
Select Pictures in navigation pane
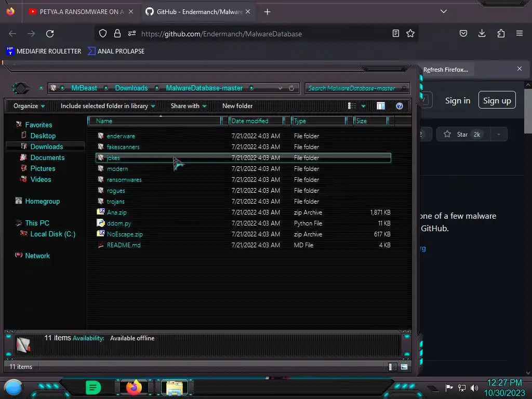pos(43,168)
